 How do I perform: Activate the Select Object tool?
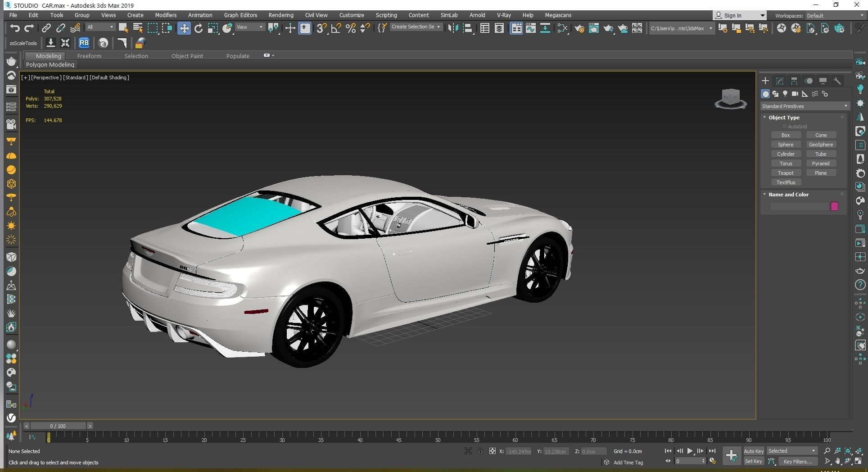[x=123, y=28]
